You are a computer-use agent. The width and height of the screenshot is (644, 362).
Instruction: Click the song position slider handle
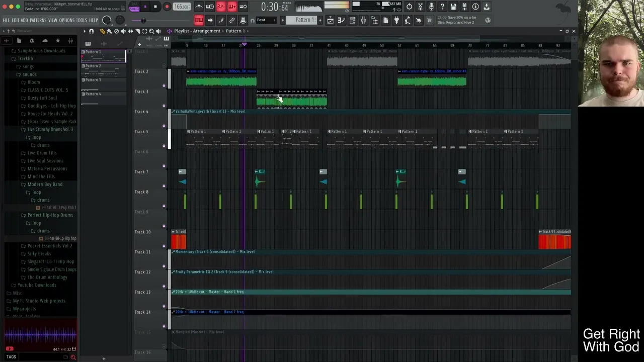tap(143, 21)
